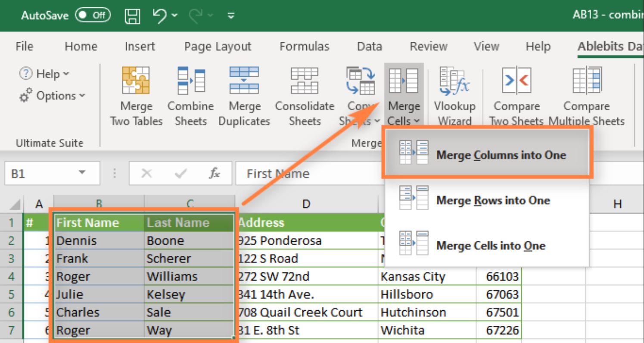Switch to the Formulas ribbon tab
Screen dimensions: 644x343
click(304, 47)
